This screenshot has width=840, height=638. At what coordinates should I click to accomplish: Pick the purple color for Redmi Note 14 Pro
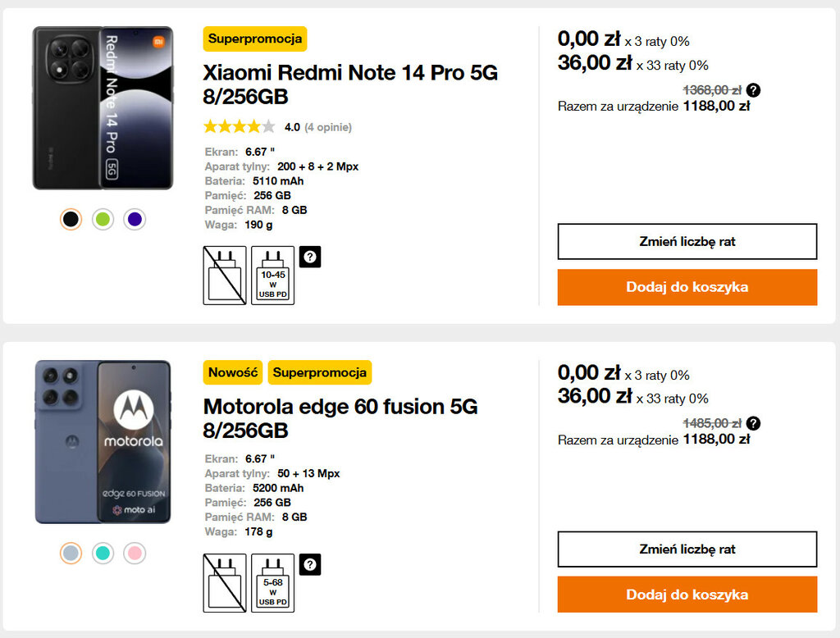pos(135,219)
